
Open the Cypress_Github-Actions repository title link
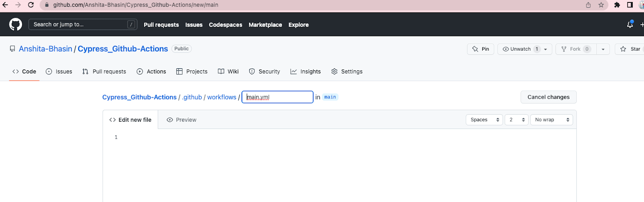point(123,49)
